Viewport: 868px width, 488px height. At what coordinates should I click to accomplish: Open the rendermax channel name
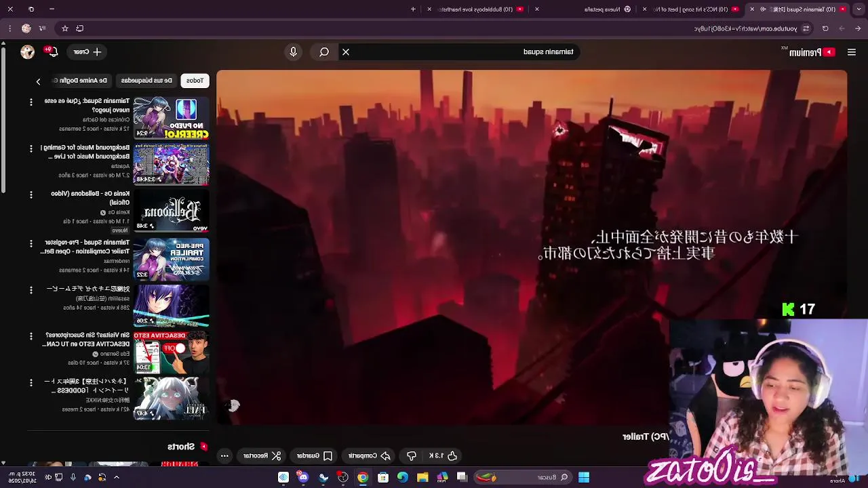point(117,260)
